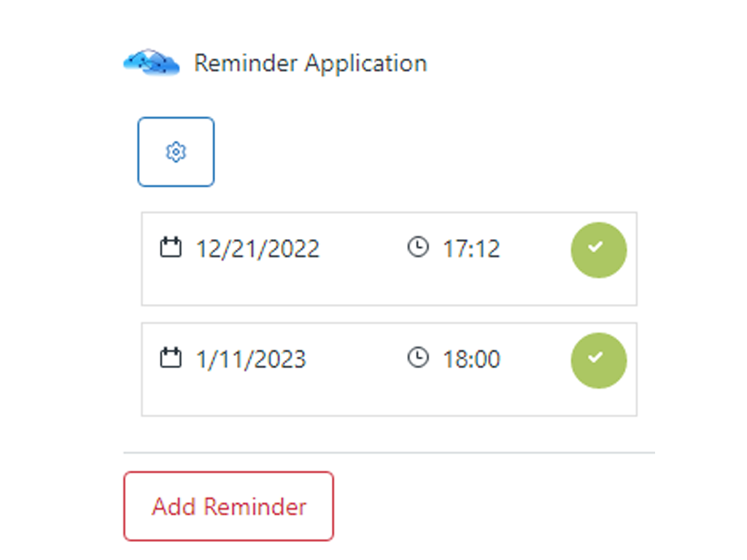The image size is (747, 560).
Task: Select the green checkmark on the second reminder
Action: pyautogui.click(x=598, y=359)
